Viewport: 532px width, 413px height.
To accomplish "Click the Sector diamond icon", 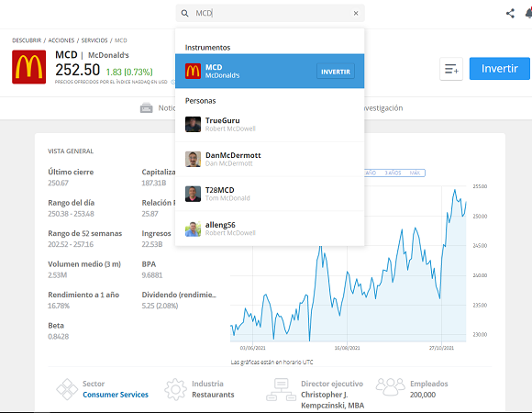I will click(x=67, y=389).
